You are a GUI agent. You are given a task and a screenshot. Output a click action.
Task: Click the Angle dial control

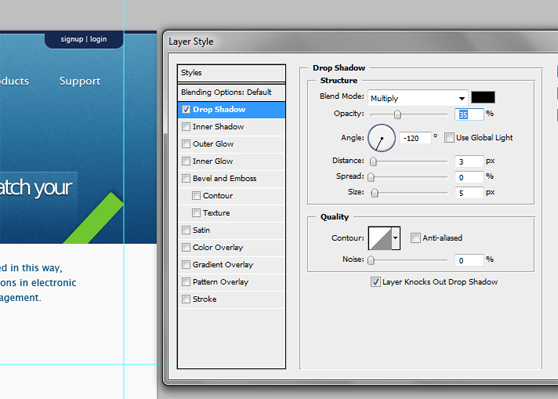point(381,138)
